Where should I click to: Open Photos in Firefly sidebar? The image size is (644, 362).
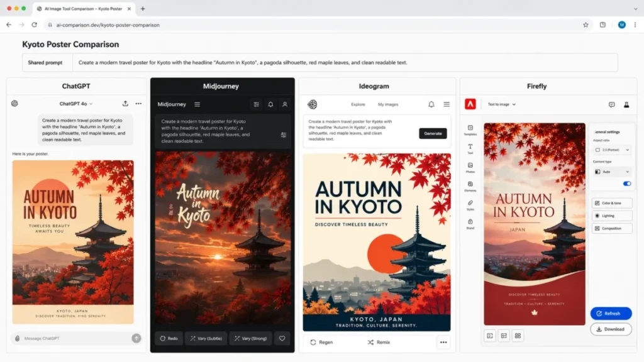(x=470, y=167)
